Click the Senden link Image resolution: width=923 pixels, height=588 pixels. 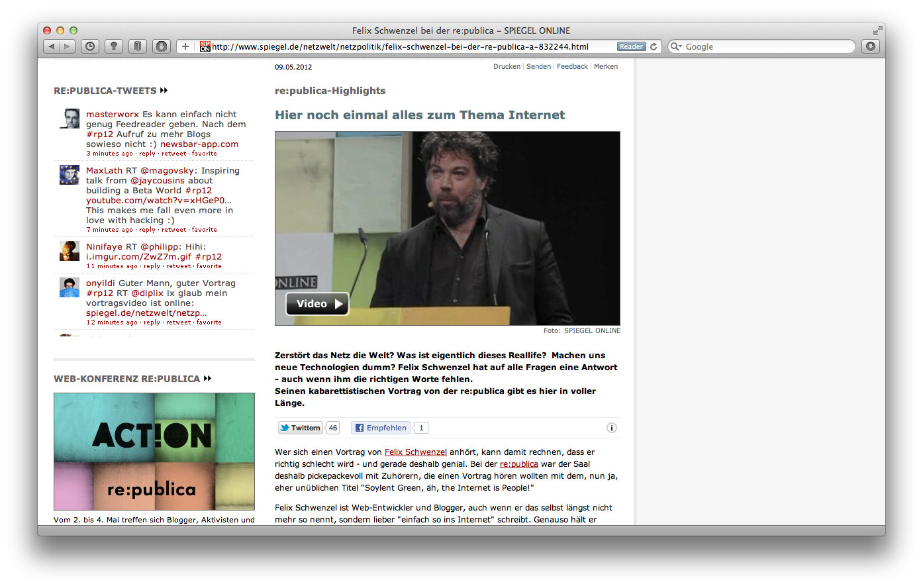tap(538, 66)
